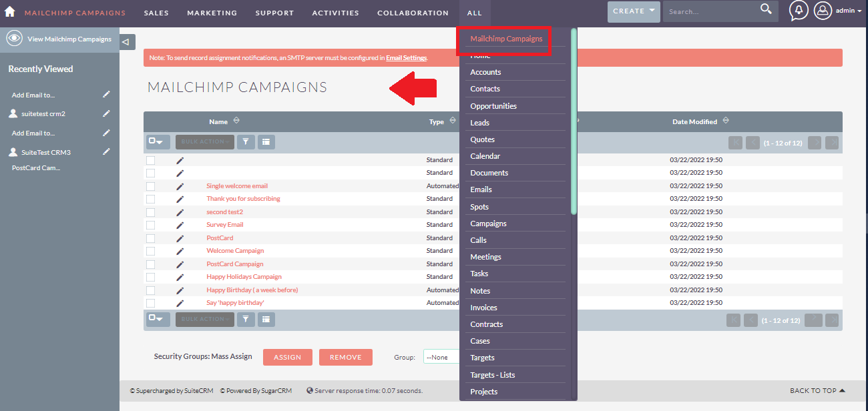Edit Happy Holidays Campaign via pencil
Image resolution: width=868 pixels, height=411 pixels.
coord(180,277)
